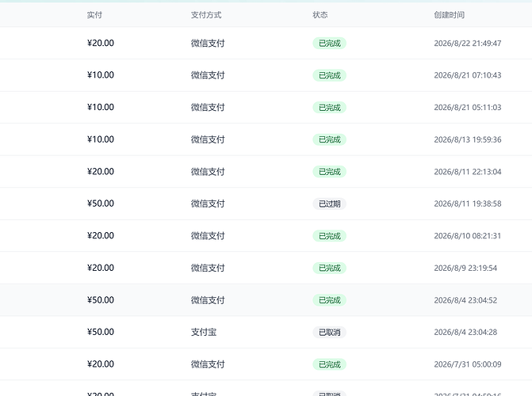Screen dimensions: 532x396
Task: Click 支付宝 payment method in 23:04:28 row
Action: (x=204, y=333)
